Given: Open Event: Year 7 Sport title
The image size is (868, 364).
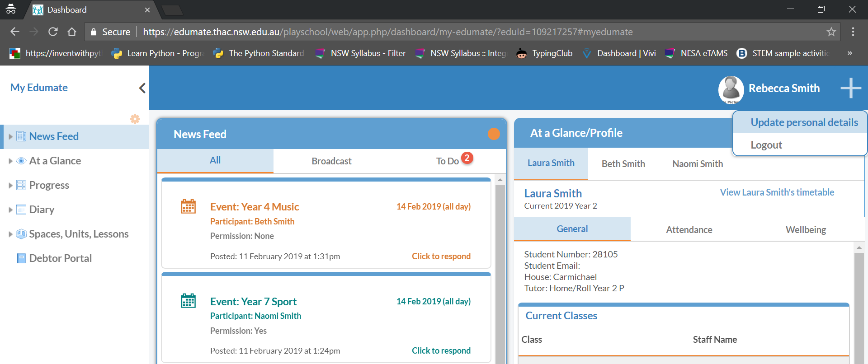Looking at the screenshot, I should click(x=253, y=302).
